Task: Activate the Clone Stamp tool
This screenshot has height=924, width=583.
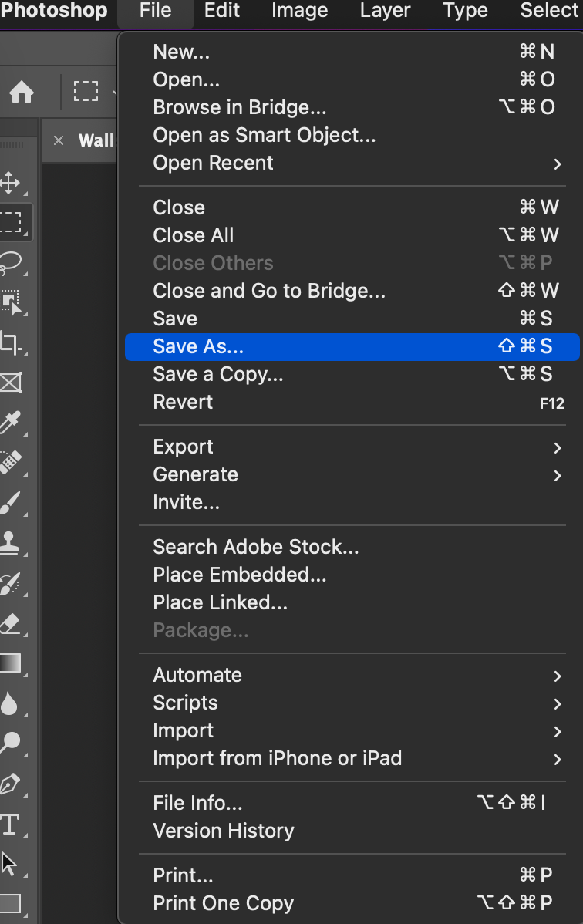Action: [x=11, y=542]
